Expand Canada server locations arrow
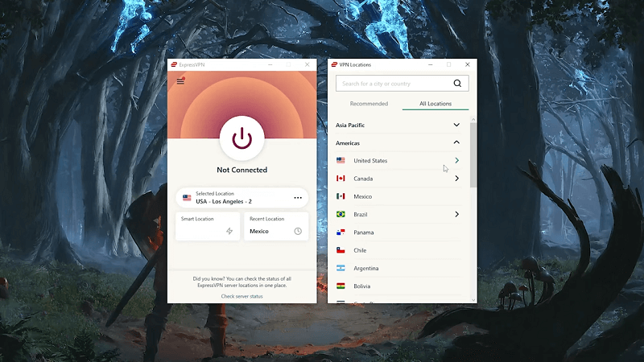Screen dimensions: 644x362 pyautogui.click(x=456, y=179)
